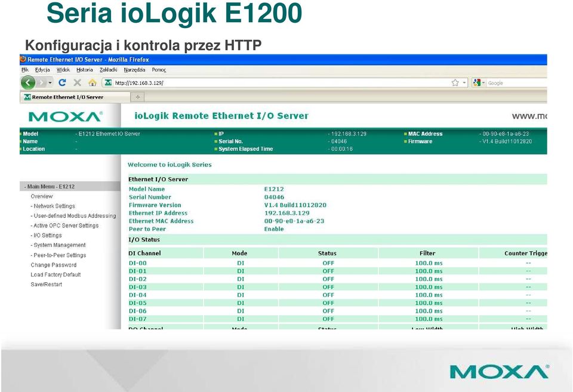Open a new tab with the plus button
This screenshot has height=392, width=573.
[138, 97]
